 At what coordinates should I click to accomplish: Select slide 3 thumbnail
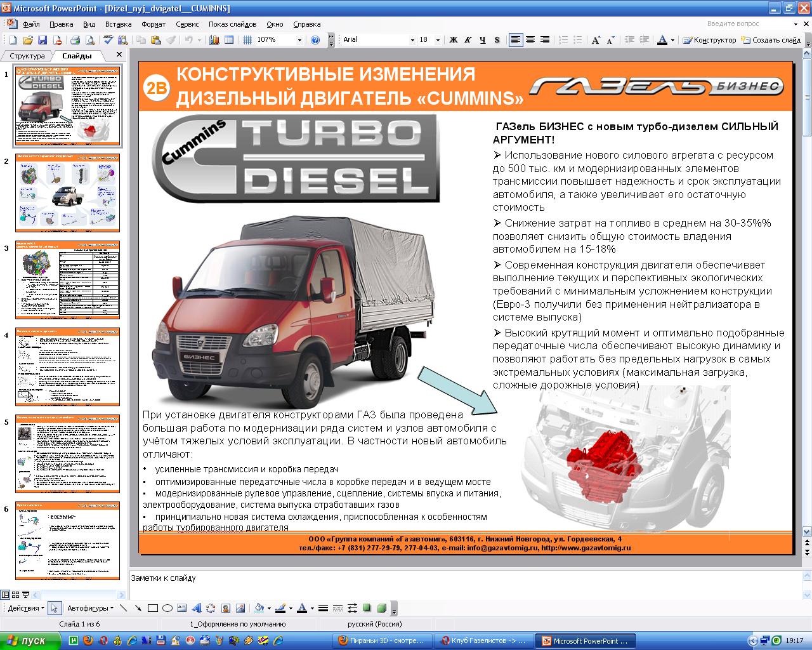67,279
